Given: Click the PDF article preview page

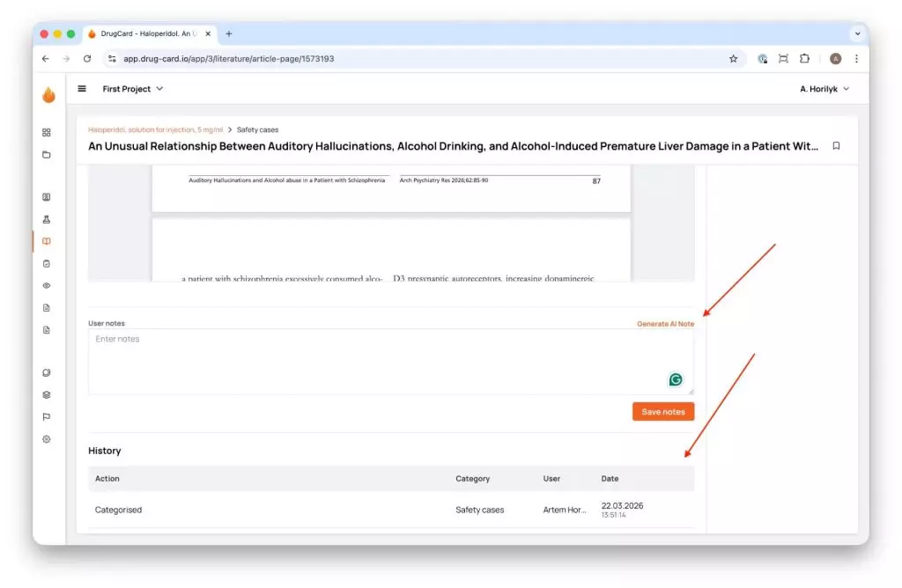Looking at the screenshot, I should click(x=391, y=223).
